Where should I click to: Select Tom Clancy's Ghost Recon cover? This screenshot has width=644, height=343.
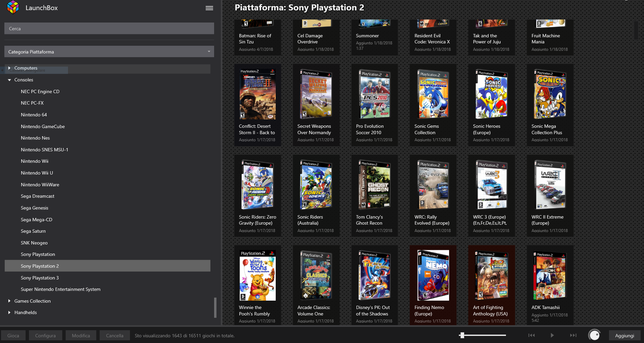tap(375, 185)
